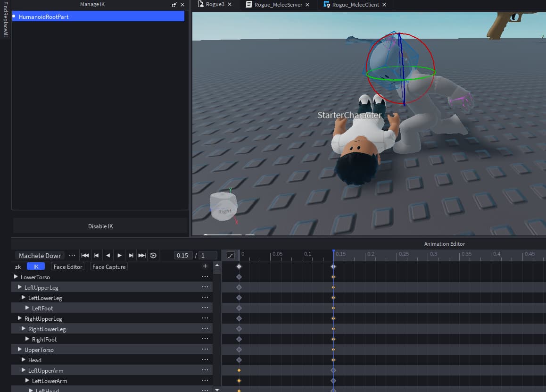Go to next keyframe button
546x392 pixels.
coord(131,255)
